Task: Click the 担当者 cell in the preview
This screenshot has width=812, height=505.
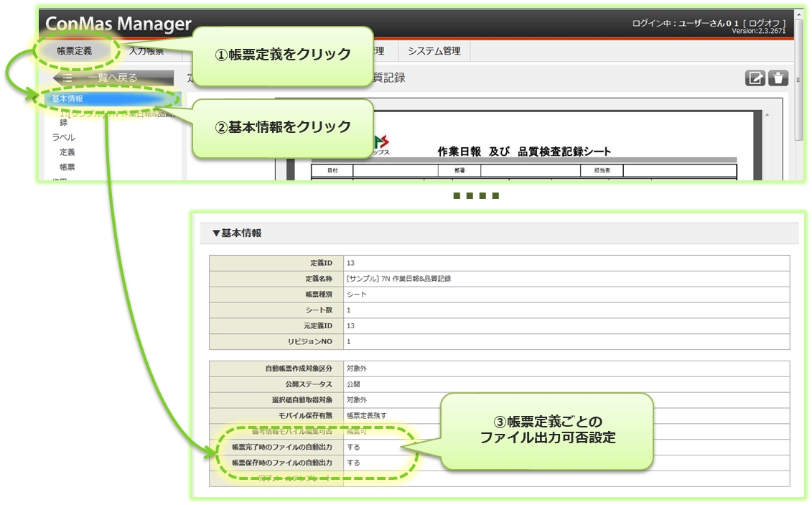Action: (602, 170)
